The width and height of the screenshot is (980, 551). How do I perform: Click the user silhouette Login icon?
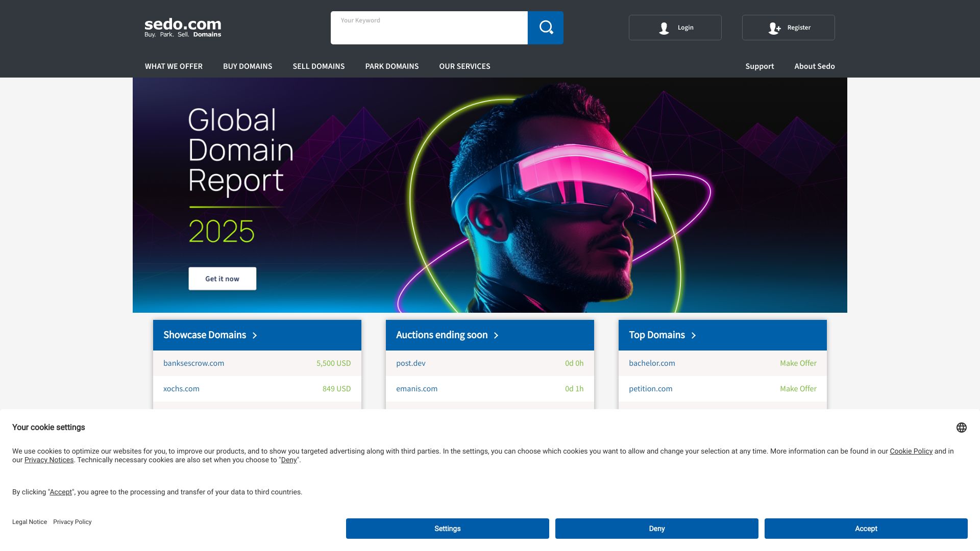[x=664, y=28]
